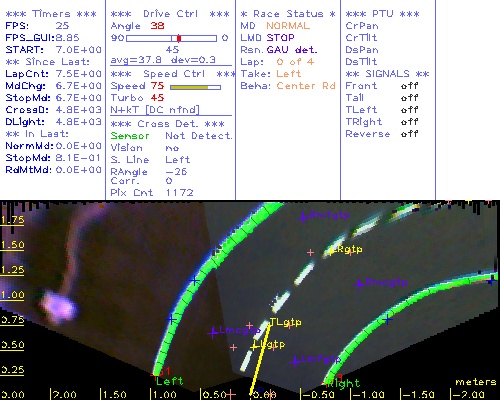
Task: Toggle the Front signal off indicator
Action: [x=410, y=86]
